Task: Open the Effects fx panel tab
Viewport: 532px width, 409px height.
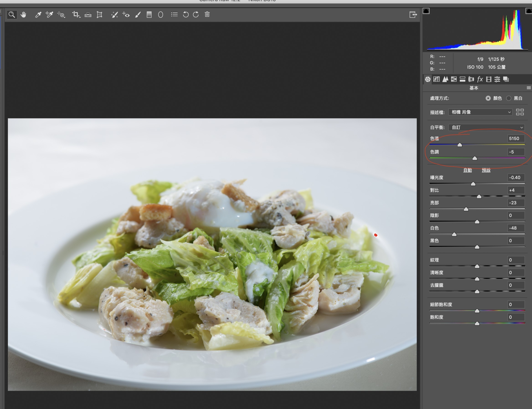Action: pos(480,79)
